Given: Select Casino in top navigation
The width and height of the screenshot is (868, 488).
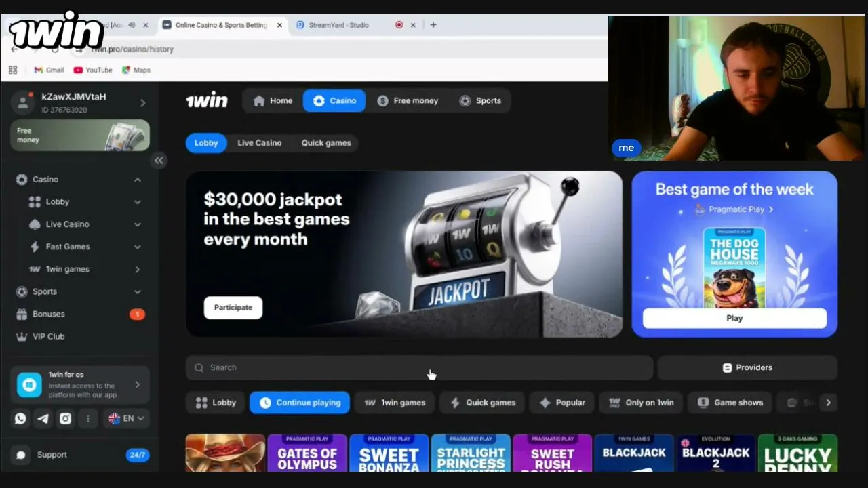Looking at the screenshot, I should click(x=334, y=101).
